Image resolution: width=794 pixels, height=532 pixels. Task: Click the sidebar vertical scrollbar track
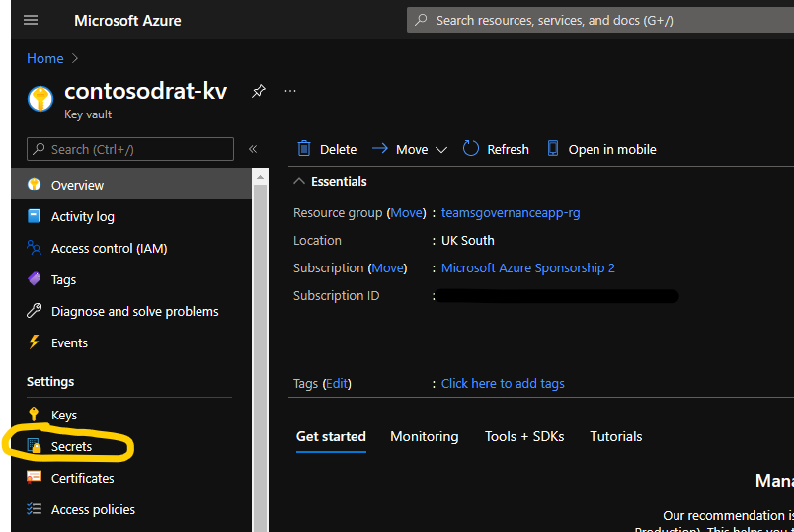[260, 357]
